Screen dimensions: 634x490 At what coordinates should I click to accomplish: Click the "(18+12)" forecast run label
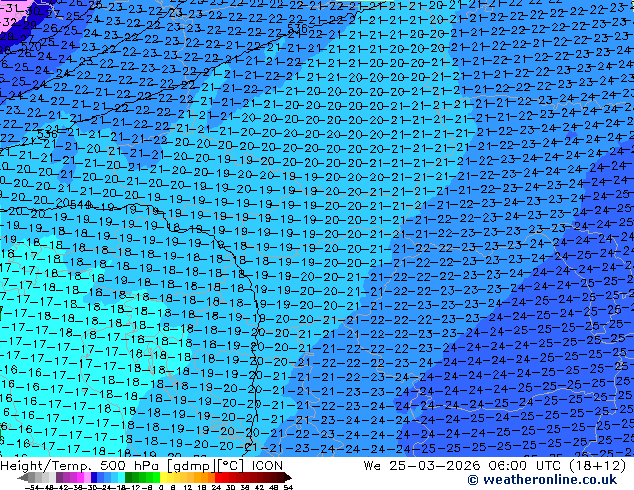598,466
